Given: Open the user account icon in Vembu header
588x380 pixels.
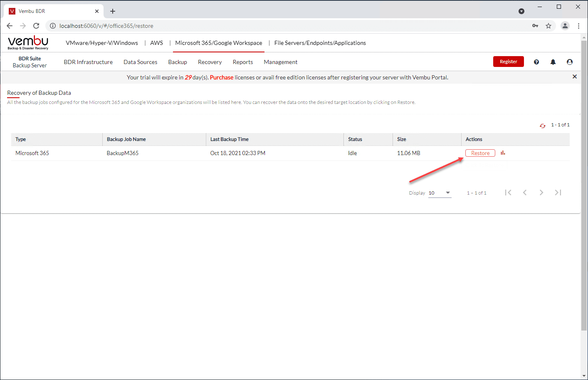Looking at the screenshot, I should point(570,62).
